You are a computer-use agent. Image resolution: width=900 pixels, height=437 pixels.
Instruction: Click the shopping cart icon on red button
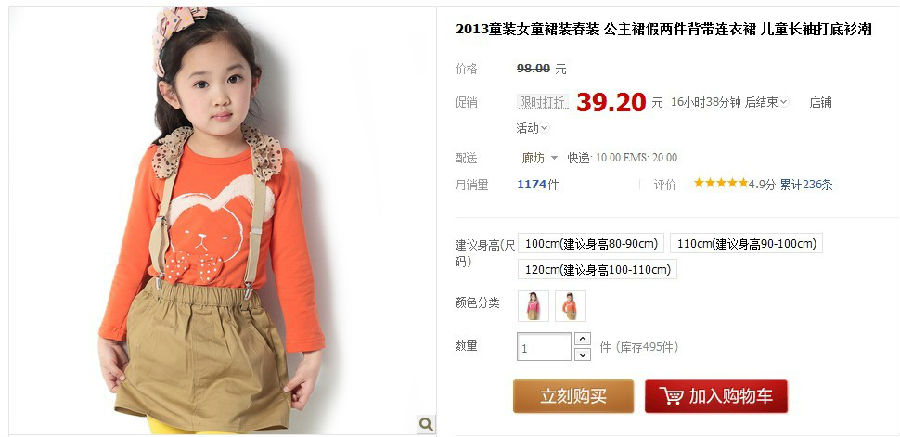coord(671,396)
